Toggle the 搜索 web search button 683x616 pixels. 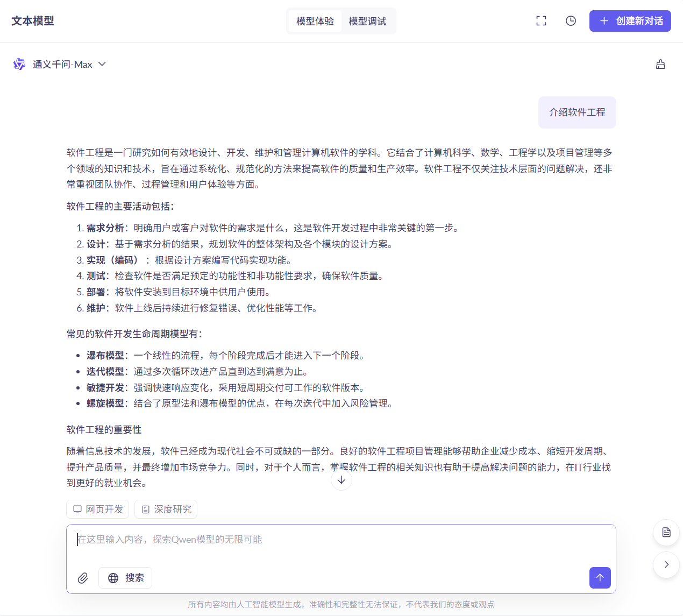(x=125, y=578)
